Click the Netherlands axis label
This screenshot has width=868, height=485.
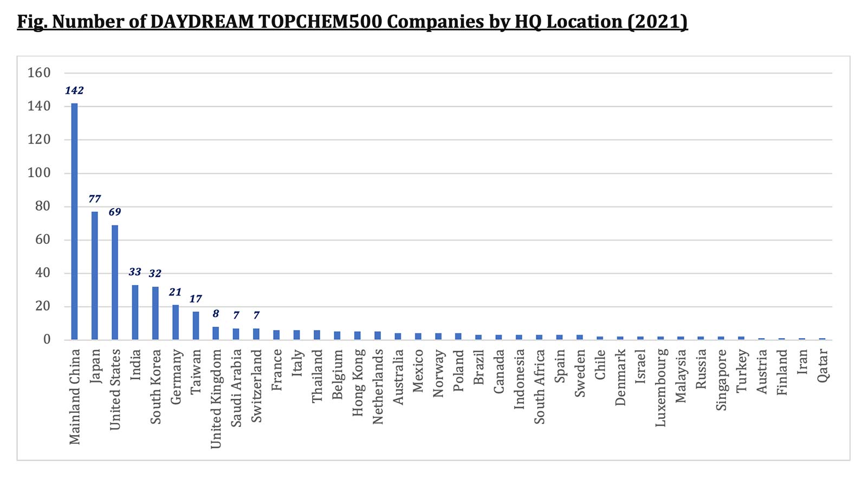pos(378,386)
